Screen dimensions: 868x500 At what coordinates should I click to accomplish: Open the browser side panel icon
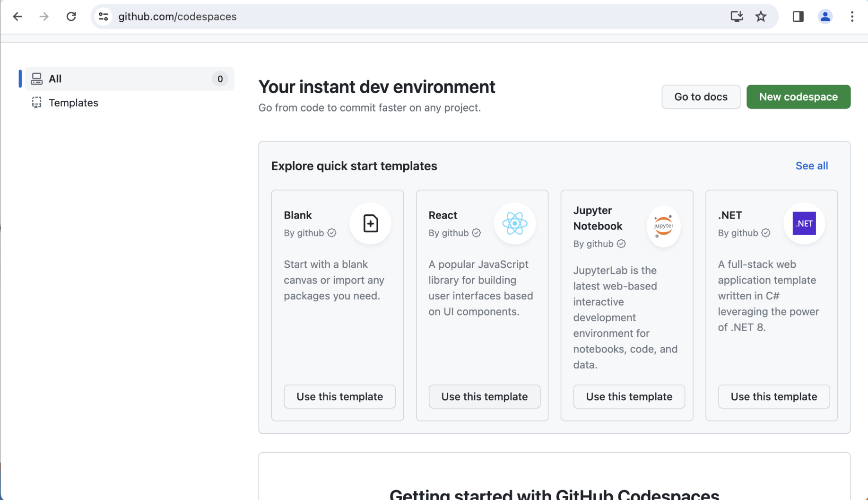[x=798, y=17]
